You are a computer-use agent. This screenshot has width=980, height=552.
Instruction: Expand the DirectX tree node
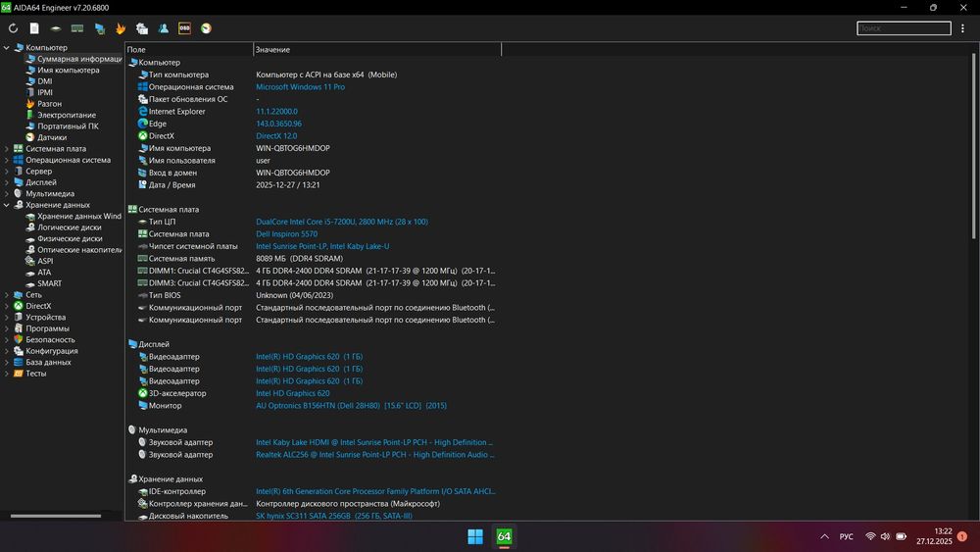coord(6,306)
